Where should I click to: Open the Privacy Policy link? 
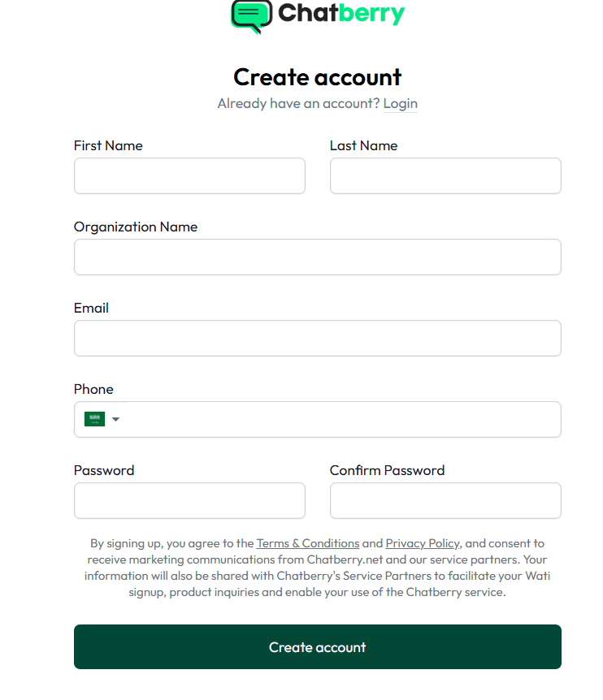click(422, 543)
